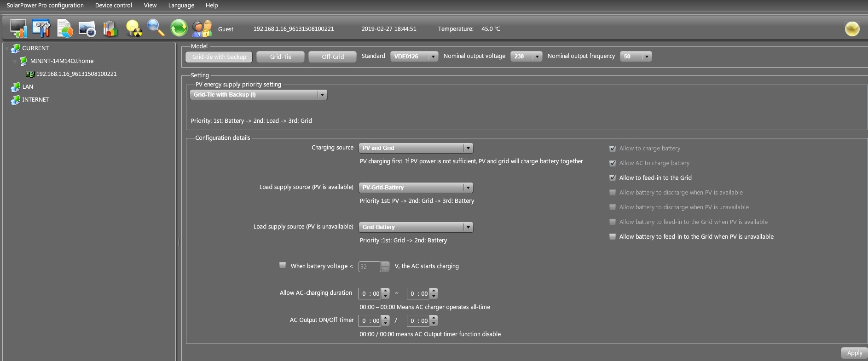Collapse the MININT-14M14OJ.home tree arrow

tap(15, 61)
